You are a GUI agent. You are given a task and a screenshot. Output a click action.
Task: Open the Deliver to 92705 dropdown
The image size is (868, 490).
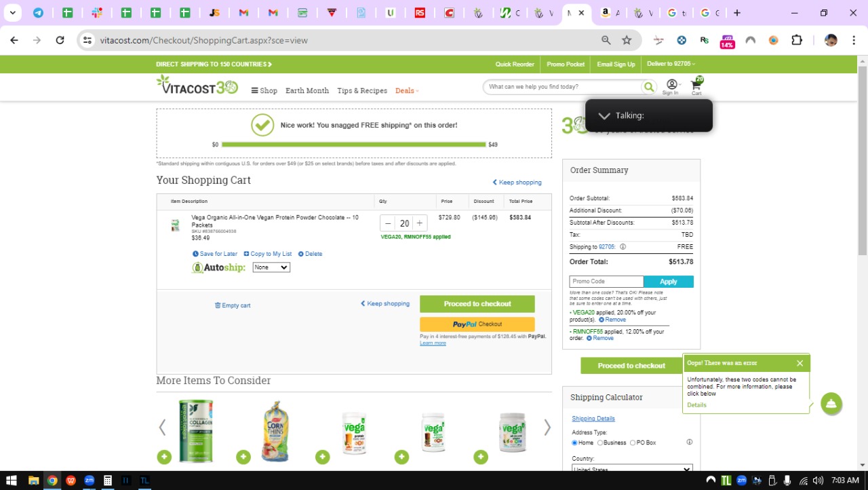[671, 64]
